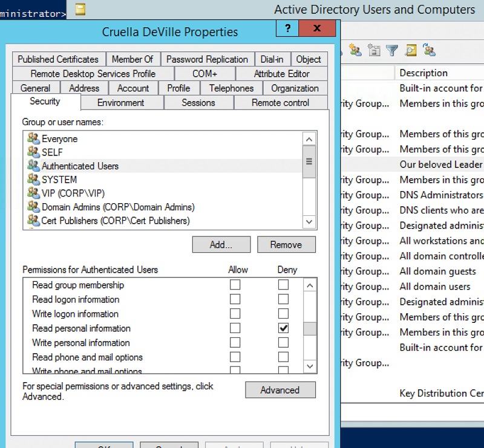Remove the selected group via Remove button
The image size is (484, 448).
pyautogui.click(x=286, y=244)
